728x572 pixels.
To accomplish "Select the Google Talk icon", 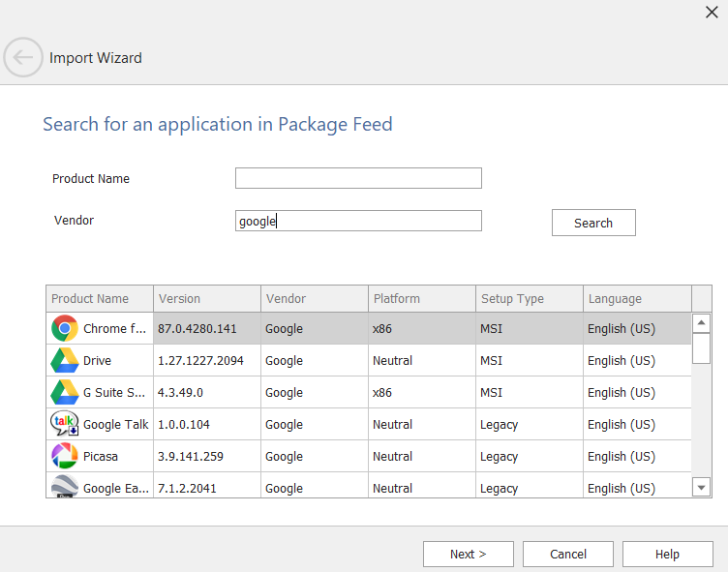I will point(65,424).
